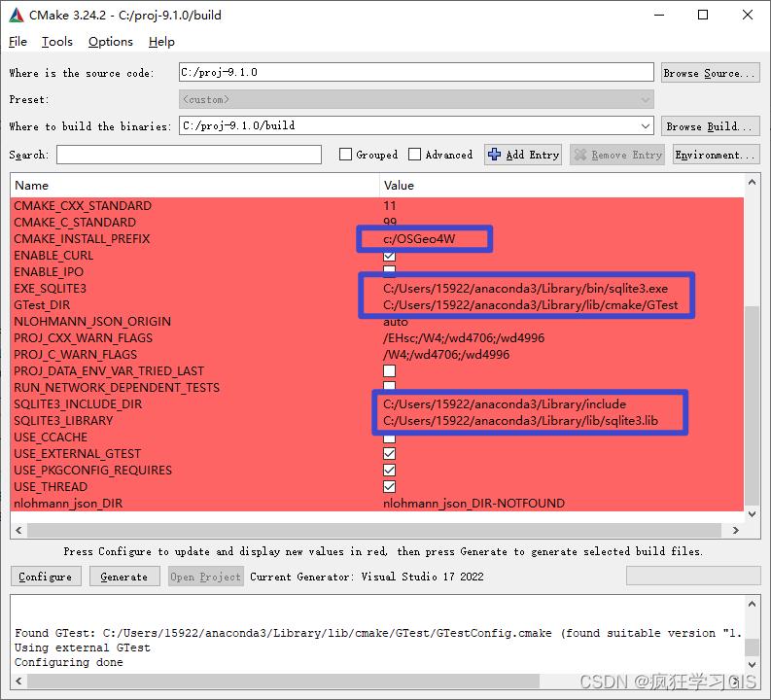Open the Help menu
This screenshot has width=771, height=700.
[x=161, y=42]
